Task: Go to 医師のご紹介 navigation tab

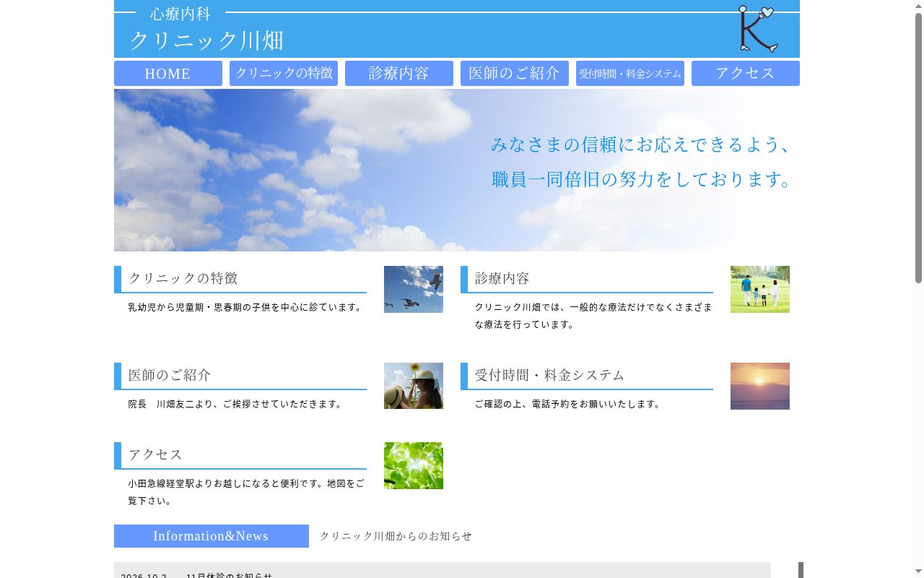Action: coord(515,74)
